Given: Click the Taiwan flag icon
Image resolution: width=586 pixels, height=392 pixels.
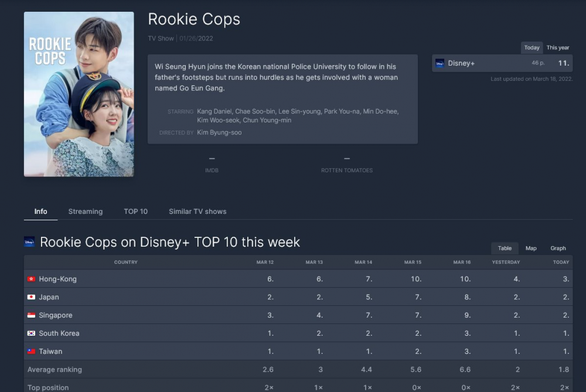Looking at the screenshot, I should coord(32,351).
